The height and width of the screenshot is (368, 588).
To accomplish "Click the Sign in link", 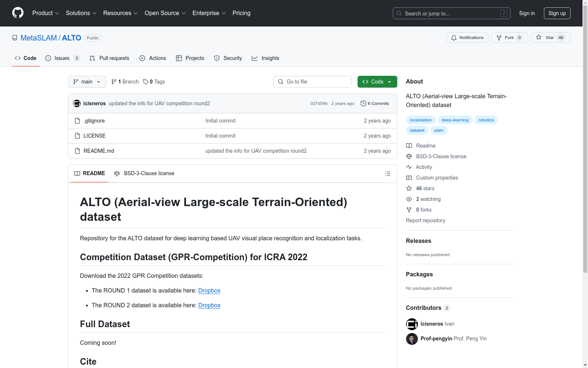I will coord(527,13).
